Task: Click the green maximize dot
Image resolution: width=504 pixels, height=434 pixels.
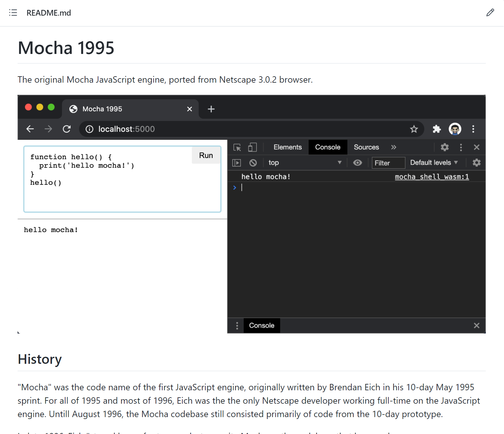Action: point(51,107)
